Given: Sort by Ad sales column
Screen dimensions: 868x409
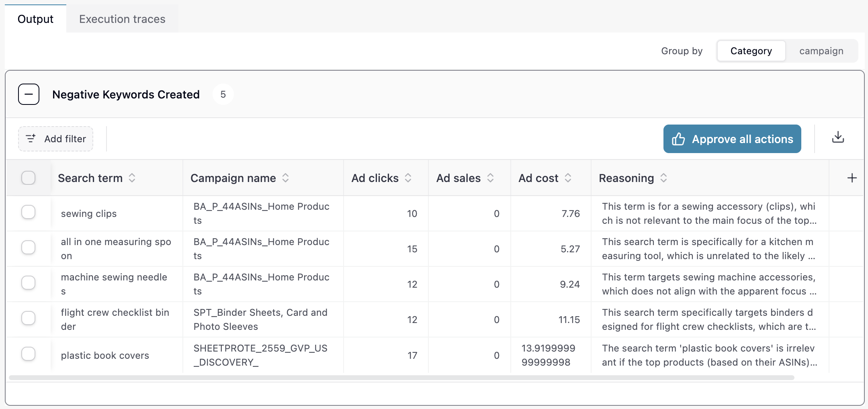Looking at the screenshot, I should tap(490, 178).
